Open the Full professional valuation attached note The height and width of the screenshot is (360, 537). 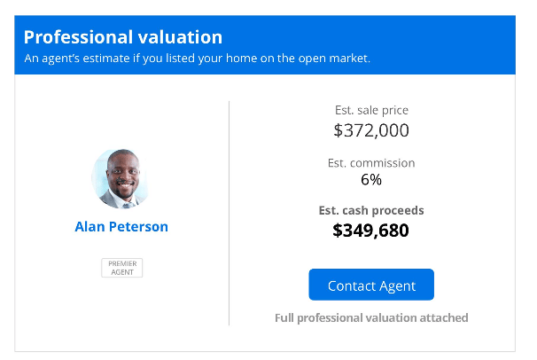[x=371, y=318]
